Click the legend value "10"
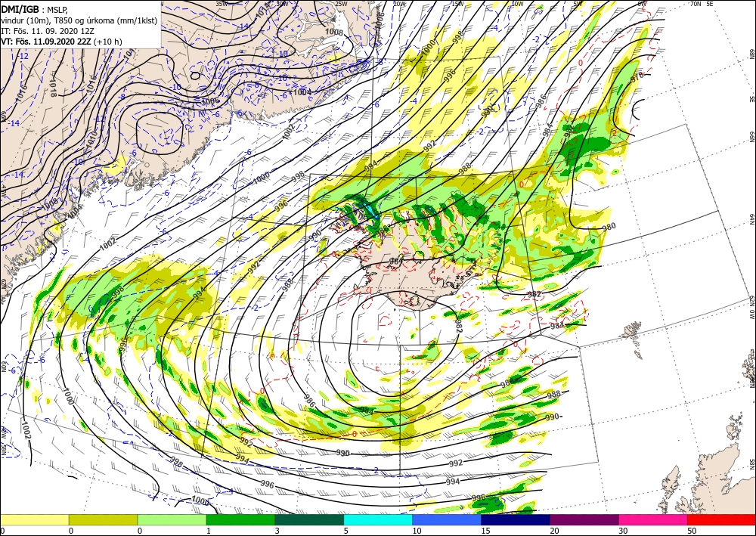Image resolution: width=756 pixels, height=536 pixels. click(x=417, y=531)
